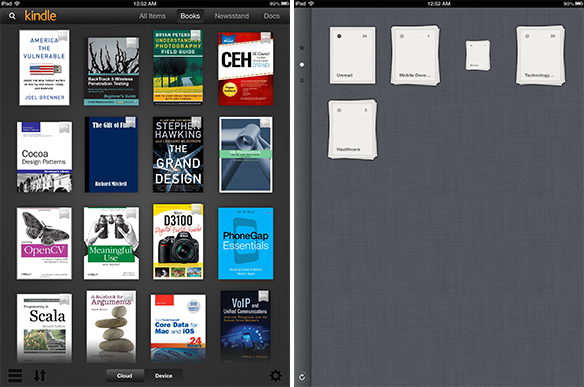Show starred items in the reader sidebar
This screenshot has width=584, height=387.
[x=302, y=48]
